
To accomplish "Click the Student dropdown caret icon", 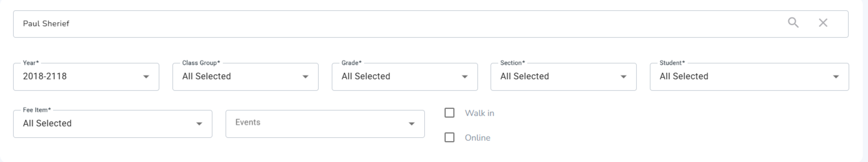I will (836, 77).
